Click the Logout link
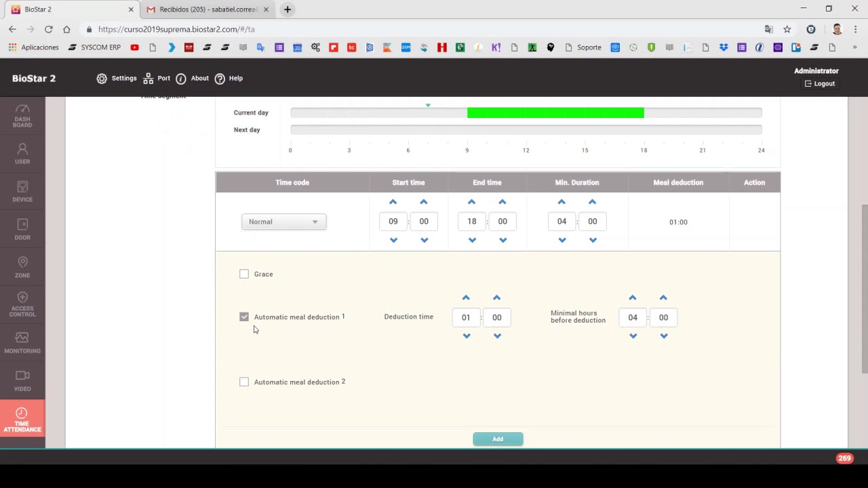This screenshot has height=488, width=868. pos(820,83)
